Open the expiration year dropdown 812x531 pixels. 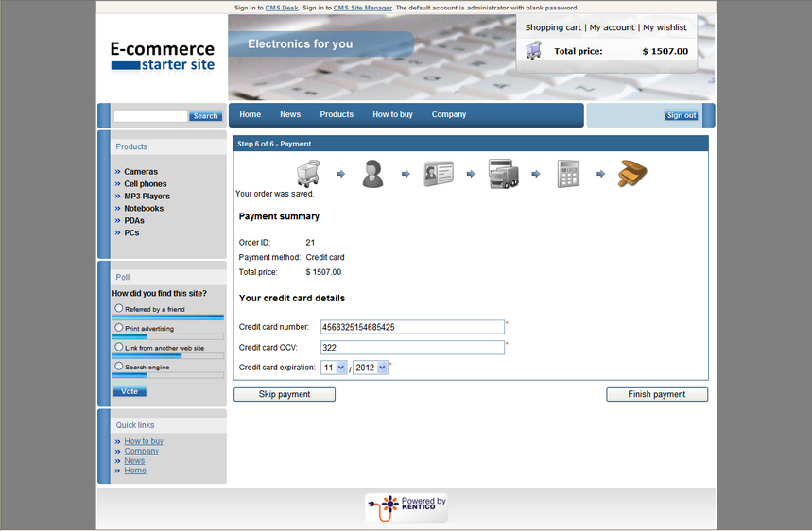371,368
